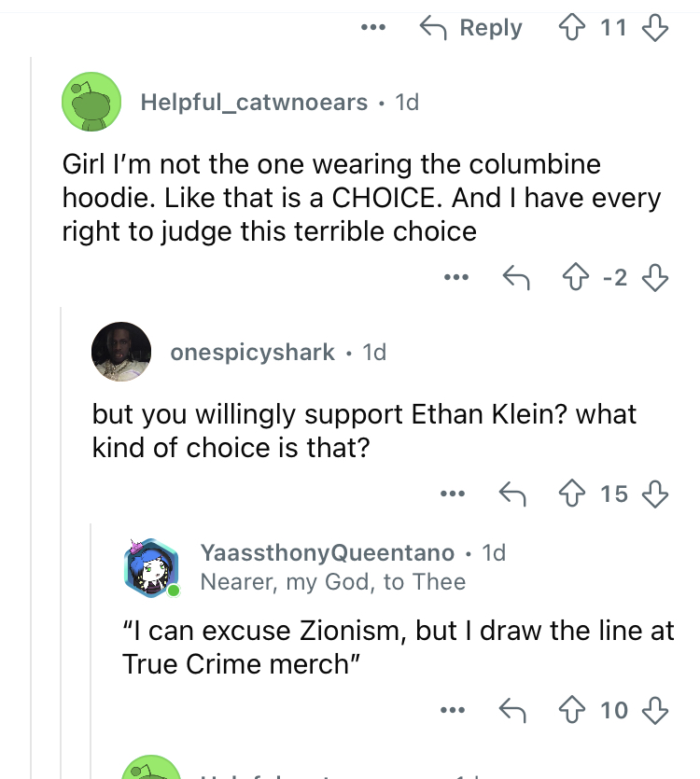This screenshot has height=779, width=700.
Task: Open three-dot menu on onespicyshark's comment
Action: 453,494
